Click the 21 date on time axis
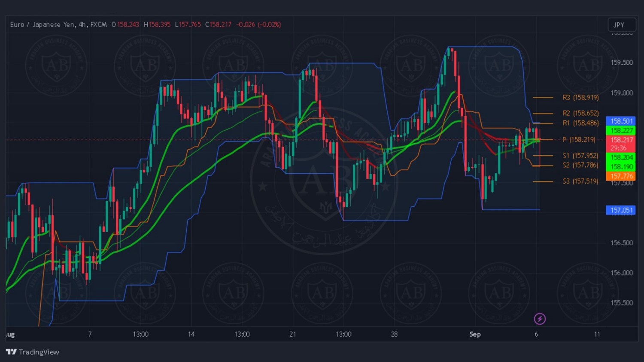This screenshot has width=644, height=362. click(293, 334)
